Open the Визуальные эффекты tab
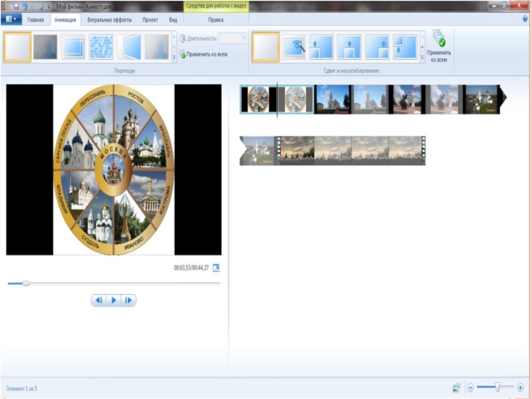 tap(110, 20)
